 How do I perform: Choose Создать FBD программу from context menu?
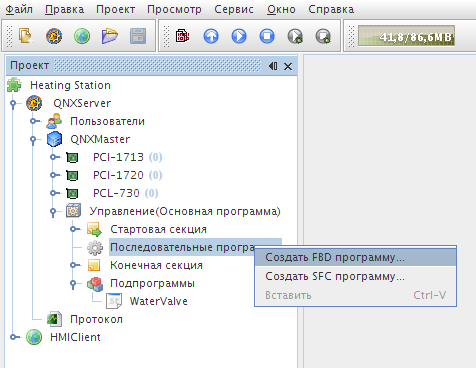point(355,257)
